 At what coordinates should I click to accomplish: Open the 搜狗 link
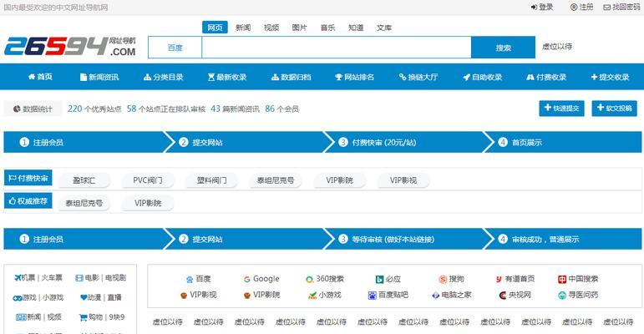451,279
